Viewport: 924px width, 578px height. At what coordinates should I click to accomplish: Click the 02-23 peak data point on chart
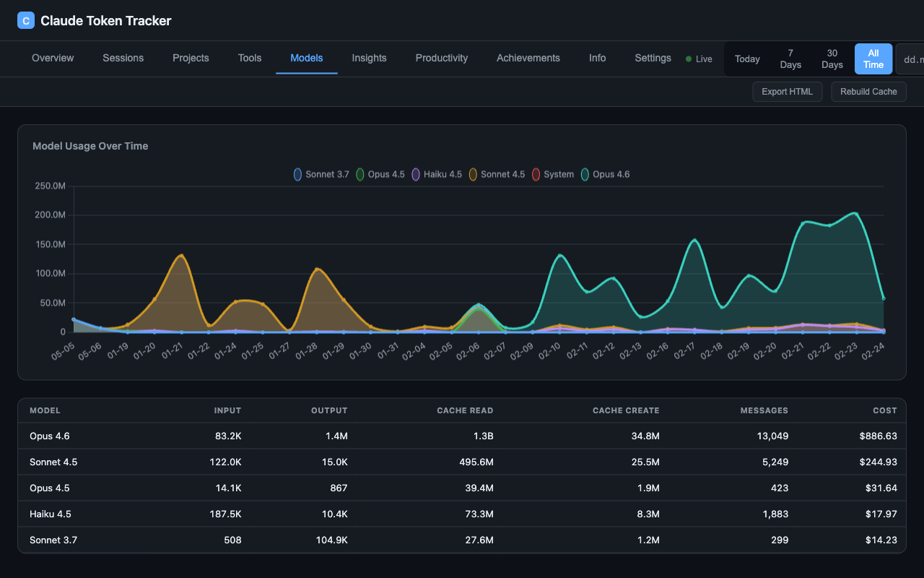coord(855,213)
